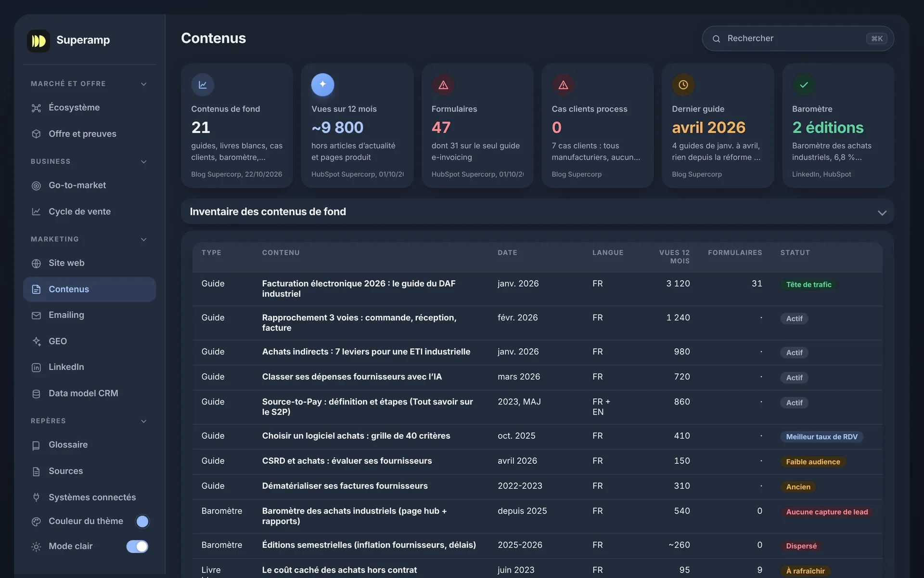This screenshot has height=578, width=924.
Task: Click the checkmark icon on the Baromètre card
Action: [804, 85]
